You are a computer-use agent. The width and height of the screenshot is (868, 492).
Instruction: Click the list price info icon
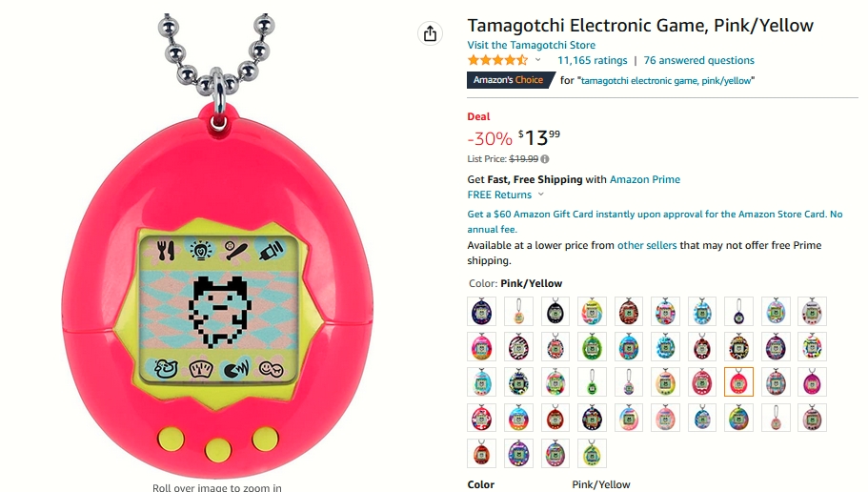pos(545,159)
